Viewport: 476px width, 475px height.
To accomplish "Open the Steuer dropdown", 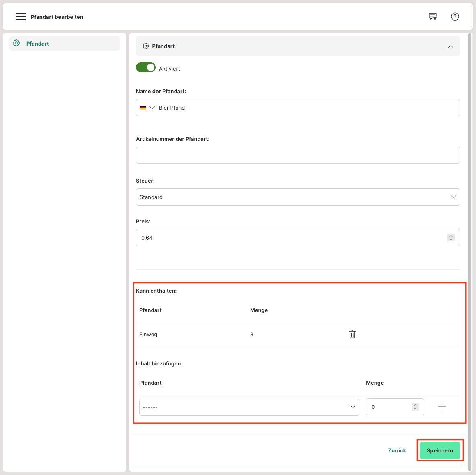I will (x=297, y=197).
